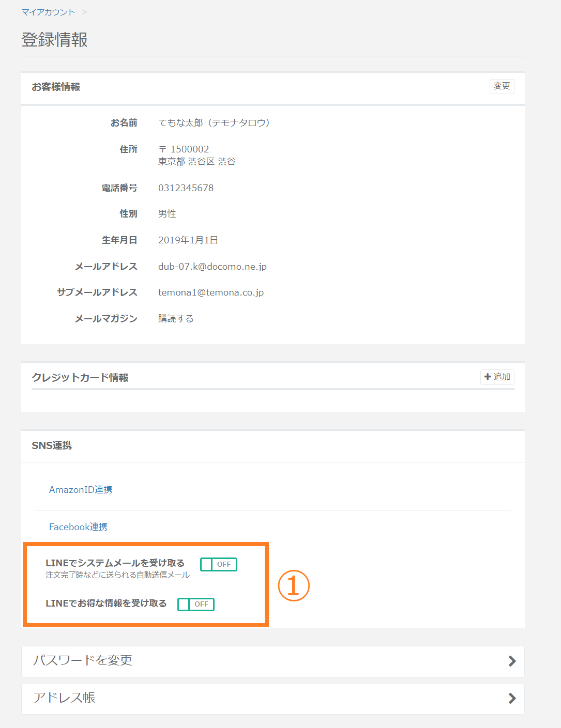Go back to マイアカウント breadcrumb
The image size is (561, 728).
[48, 12]
